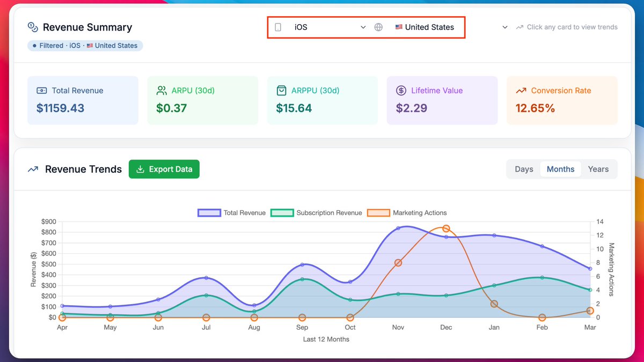Viewport: 644px width, 362px height.
Task: Expand the chevron next to the country selector
Action: 504,27
